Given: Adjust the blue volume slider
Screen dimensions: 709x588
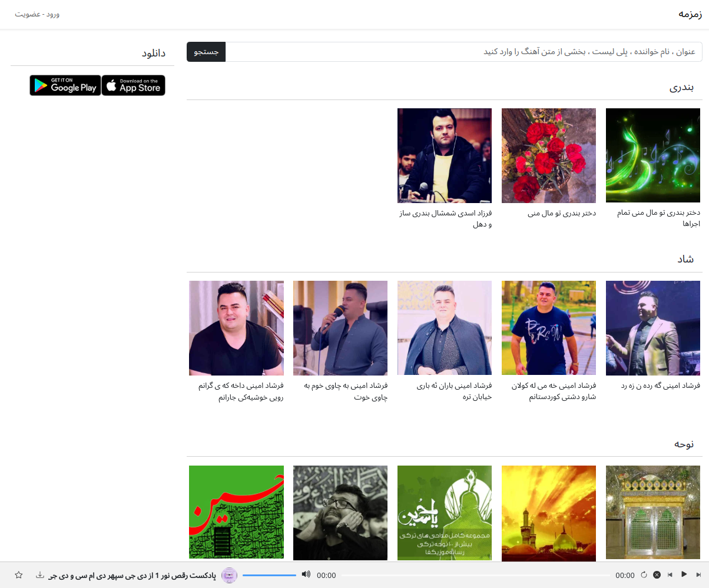Looking at the screenshot, I should pyautogui.click(x=269, y=575).
